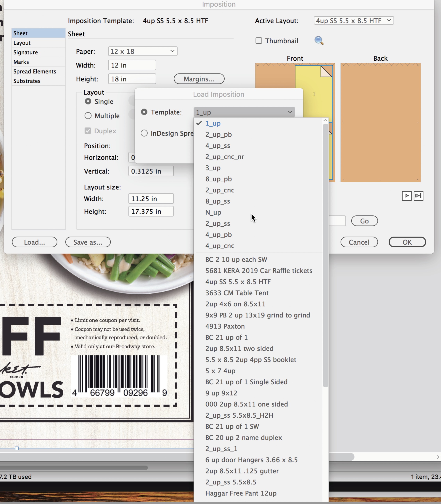441x504 pixels.
Task: Click the Save as button
Action: [x=88, y=242]
